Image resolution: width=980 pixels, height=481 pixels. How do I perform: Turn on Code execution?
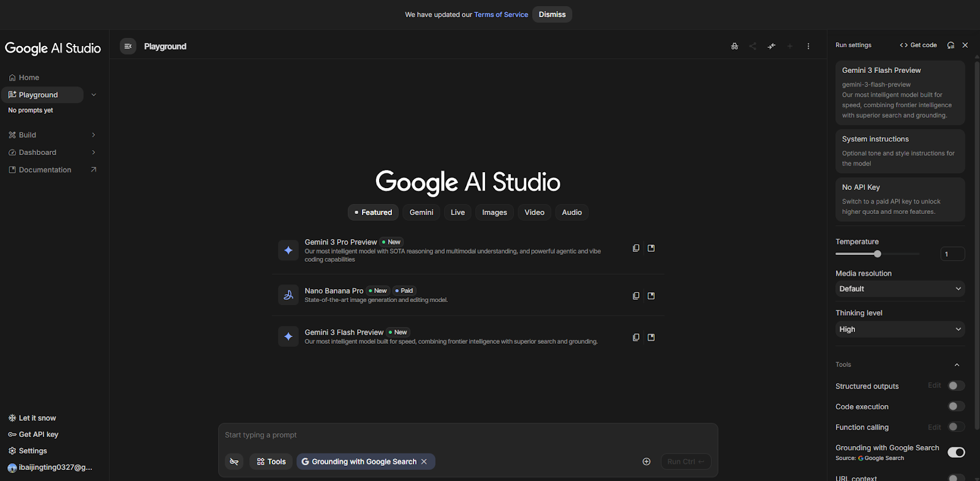coord(956,406)
